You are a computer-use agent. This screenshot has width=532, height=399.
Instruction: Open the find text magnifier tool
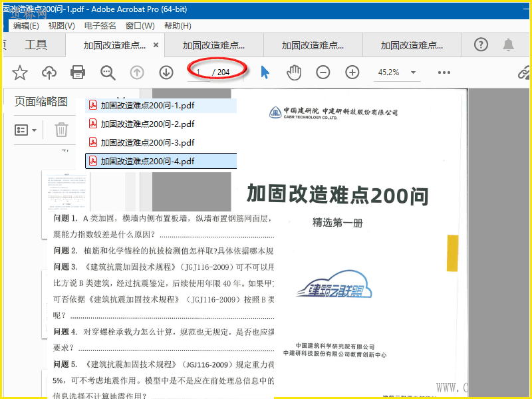tap(108, 72)
